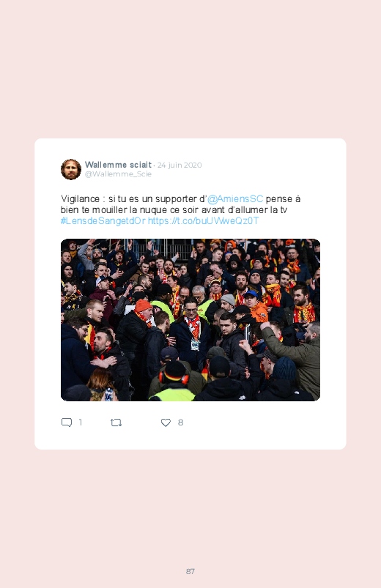
Task: Click the reply count number 1
Action: (81, 423)
